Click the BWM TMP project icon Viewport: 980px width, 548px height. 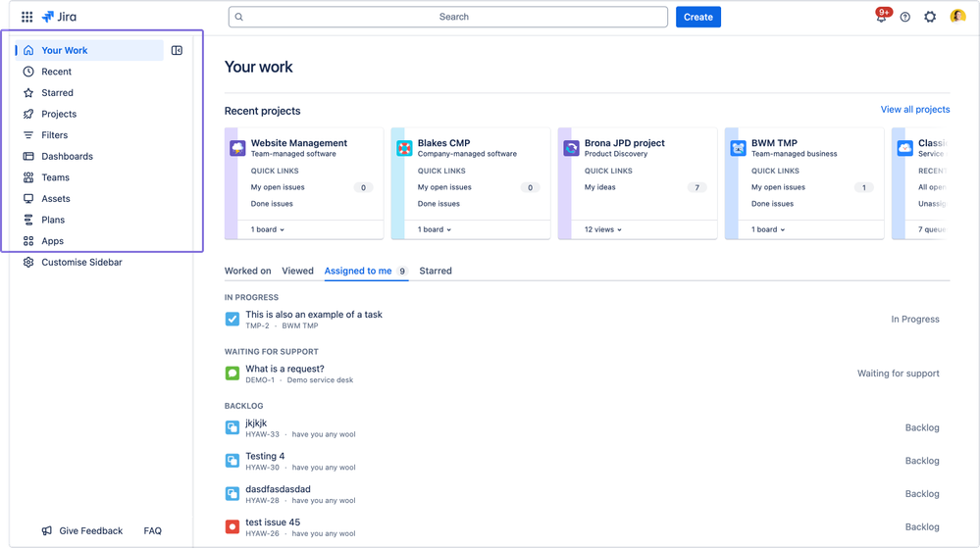(x=738, y=148)
